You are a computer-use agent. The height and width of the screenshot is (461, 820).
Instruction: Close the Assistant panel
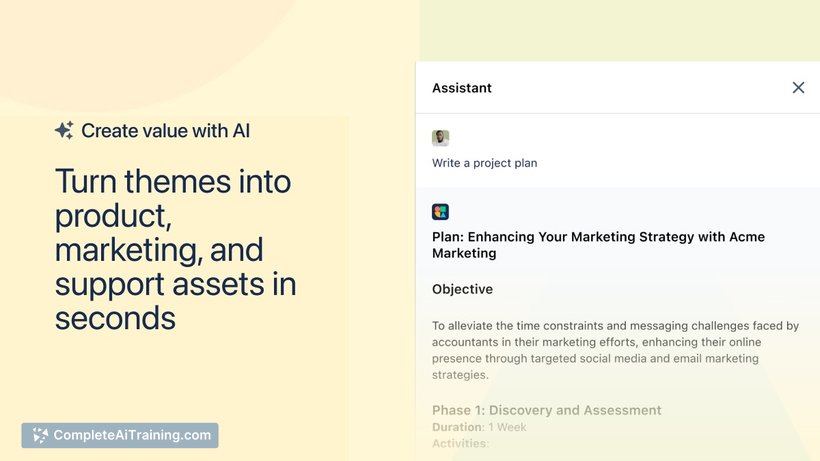coord(798,88)
